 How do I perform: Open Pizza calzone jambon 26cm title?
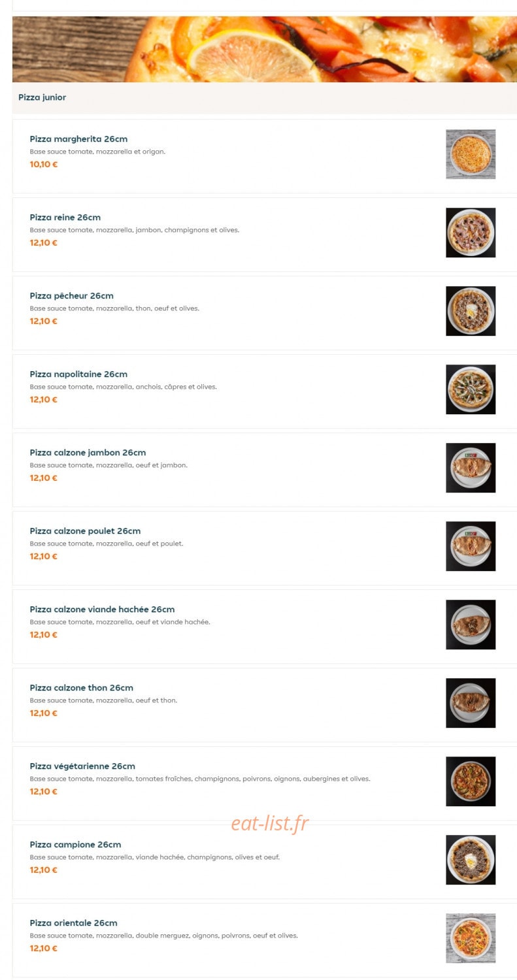[88, 453]
